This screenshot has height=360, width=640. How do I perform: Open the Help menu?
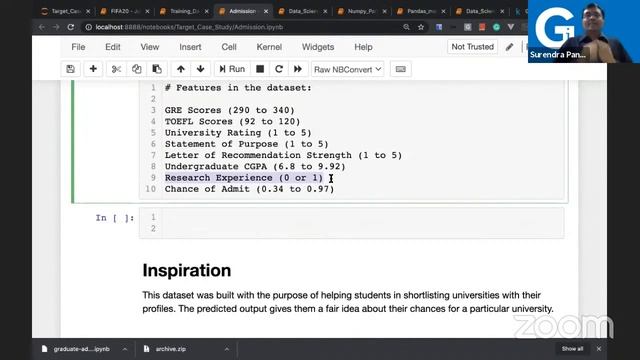tap(363, 47)
